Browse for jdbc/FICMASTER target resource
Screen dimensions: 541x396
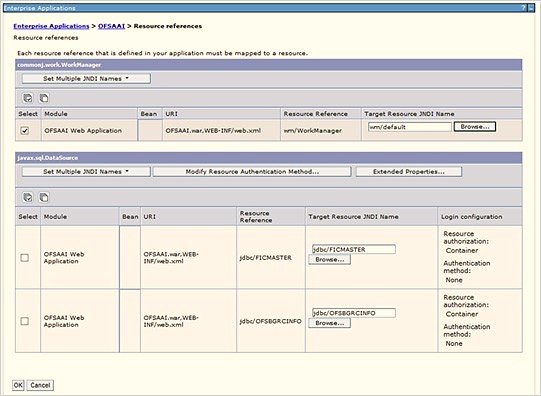click(329, 259)
